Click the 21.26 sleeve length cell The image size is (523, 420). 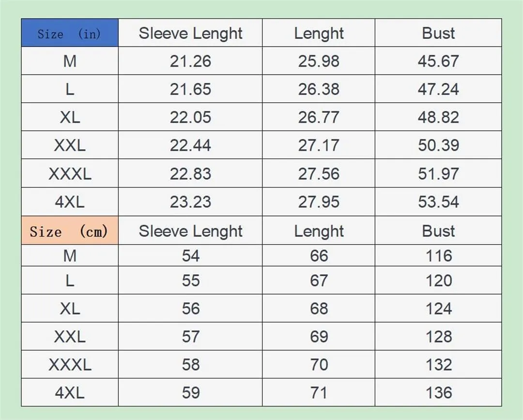coord(190,61)
